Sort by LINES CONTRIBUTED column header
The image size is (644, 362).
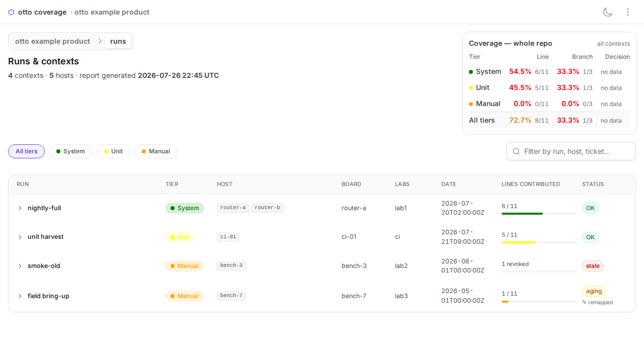[x=531, y=184]
